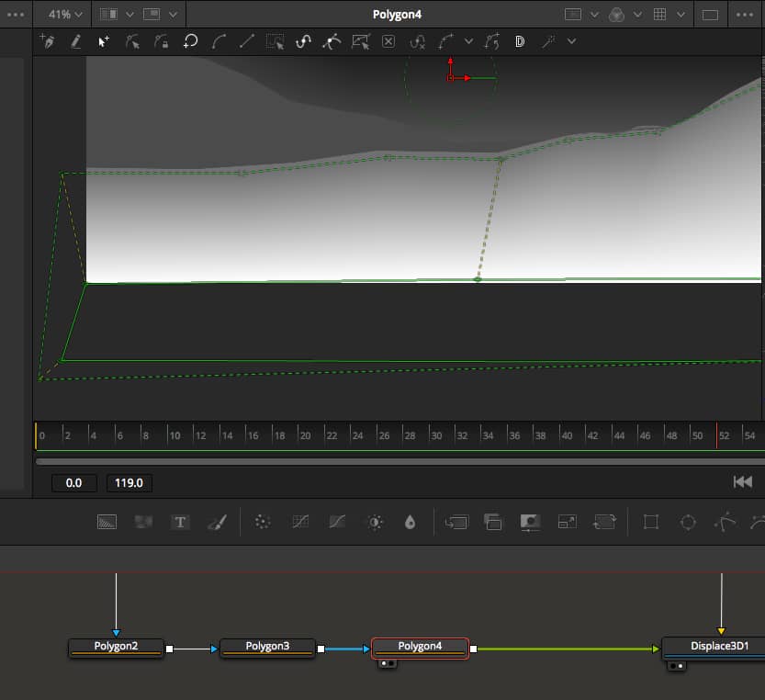Add a Text+ node from toolbar
The width and height of the screenshot is (765, 700).
(180, 522)
